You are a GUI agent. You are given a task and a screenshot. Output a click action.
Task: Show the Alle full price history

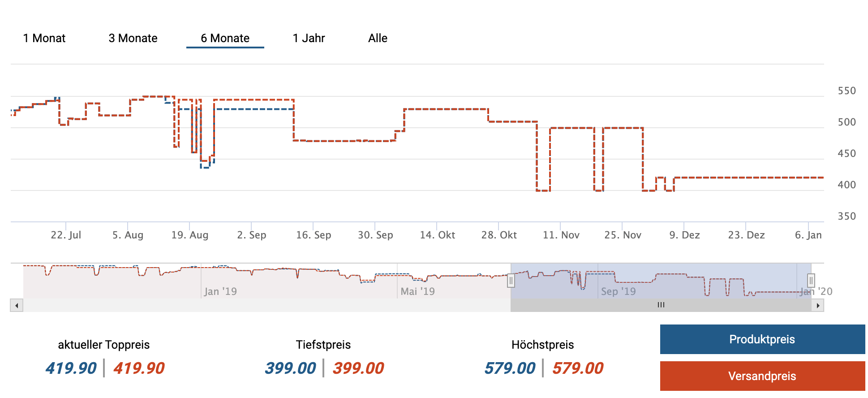[x=378, y=39]
